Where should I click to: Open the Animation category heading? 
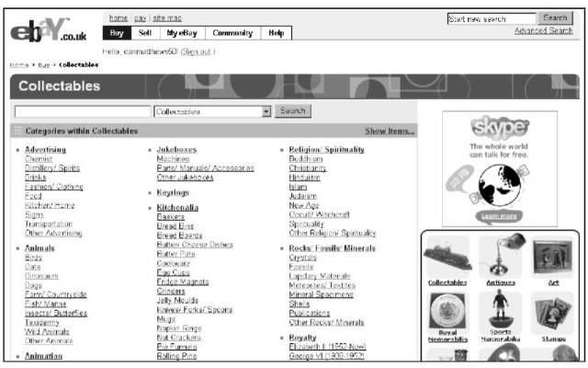click(43, 356)
